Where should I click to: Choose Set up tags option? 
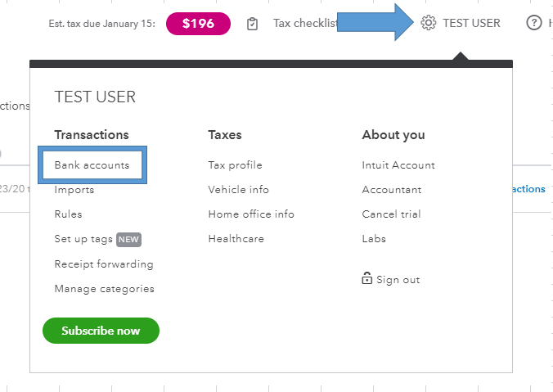(85, 239)
